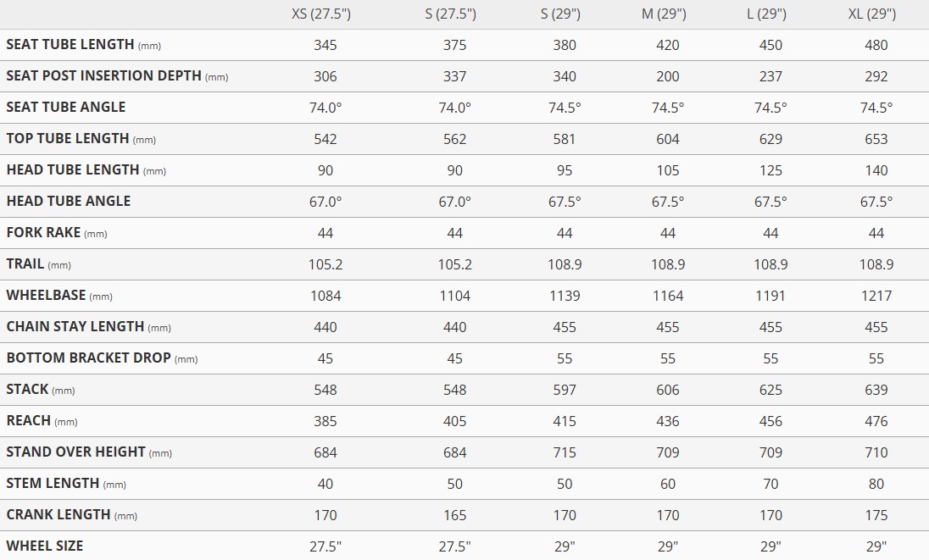Select the M reach value 436
Image resolution: width=929 pixels, height=560 pixels.
(668, 421)
